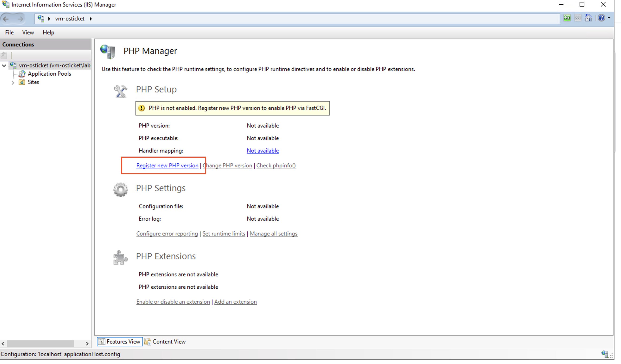Screen dimensions: 621x364
Task: Click Register new PHP version link
Action: 167,165
